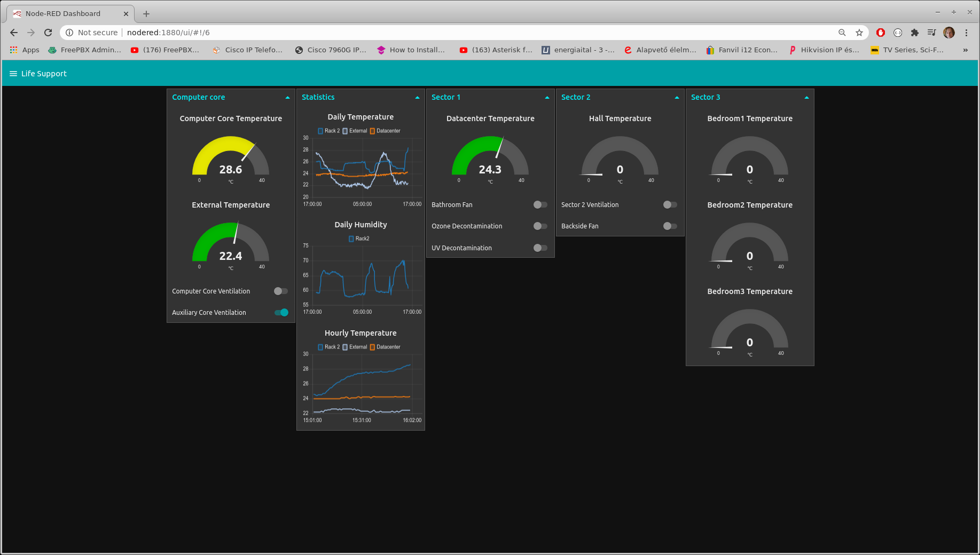980x555 pixels.
Task: Enable Ozone Decontamination switch
Action: pos(540,226)
